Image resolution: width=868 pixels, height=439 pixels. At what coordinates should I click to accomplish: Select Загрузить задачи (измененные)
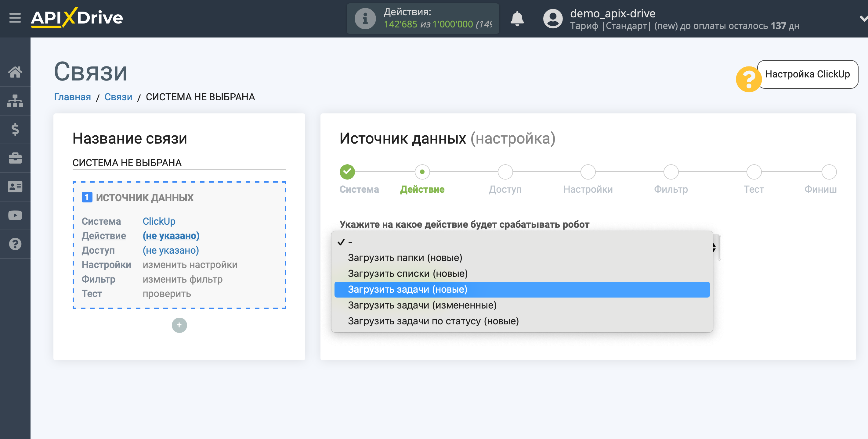[x=522, y=305]
